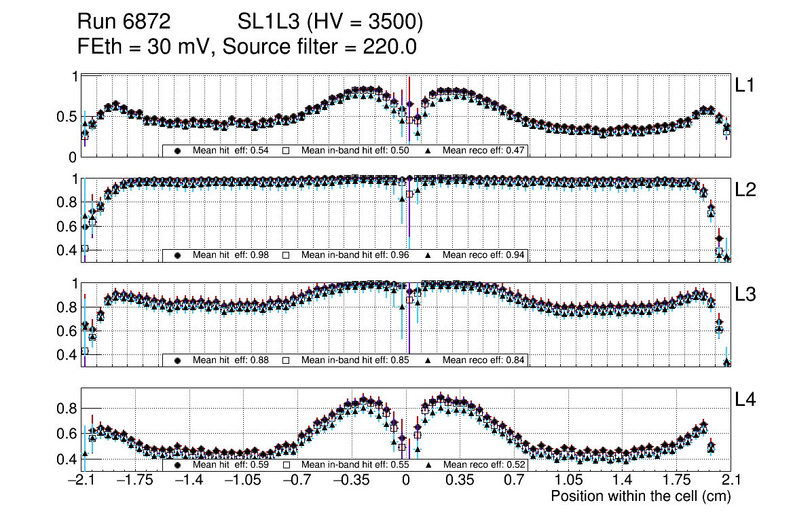Image resolution: width=812 pixels, height=524 pixels.
Task: Select the L2 panel label
Action: pos(745,190)
